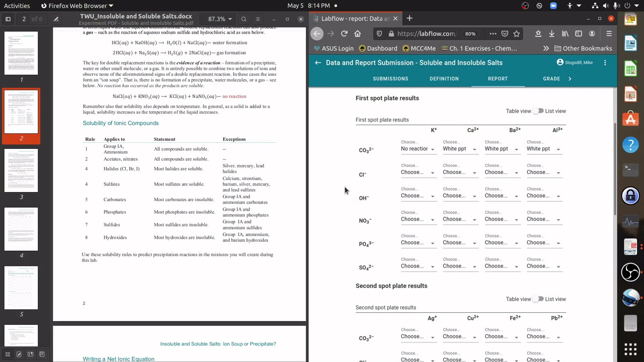644x362 pixels.
Task: Select the REPORT tab
Action: pyautogui.click(x=498, y=79)
